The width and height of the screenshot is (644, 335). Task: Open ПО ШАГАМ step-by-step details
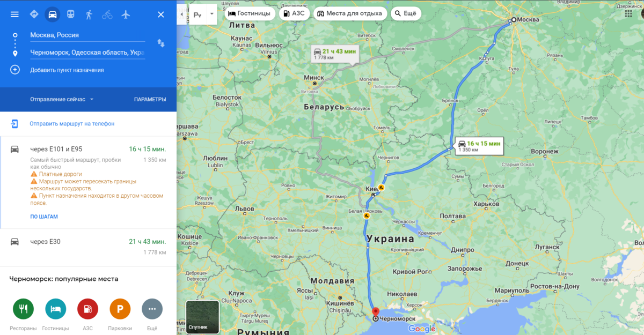44,217
